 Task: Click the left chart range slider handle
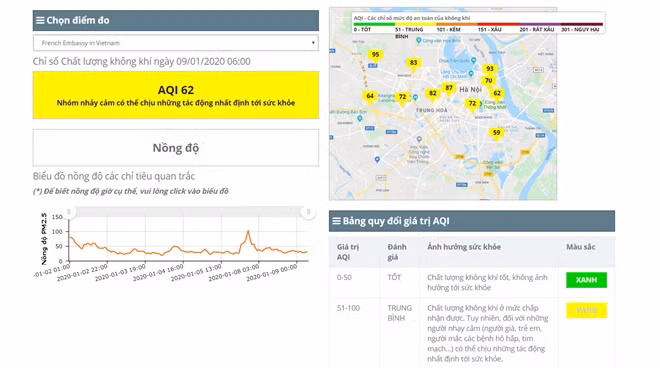69,212
